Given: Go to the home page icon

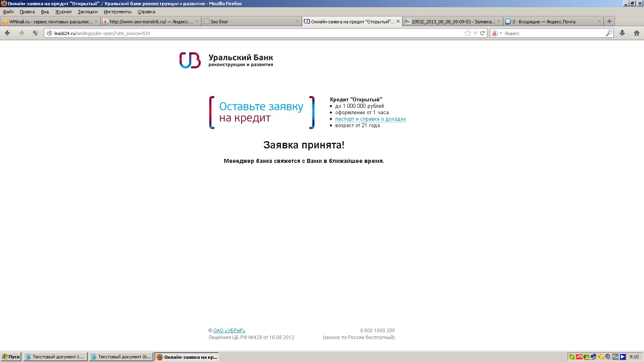Looking at the screenshot, I should (x=637, y=33).
